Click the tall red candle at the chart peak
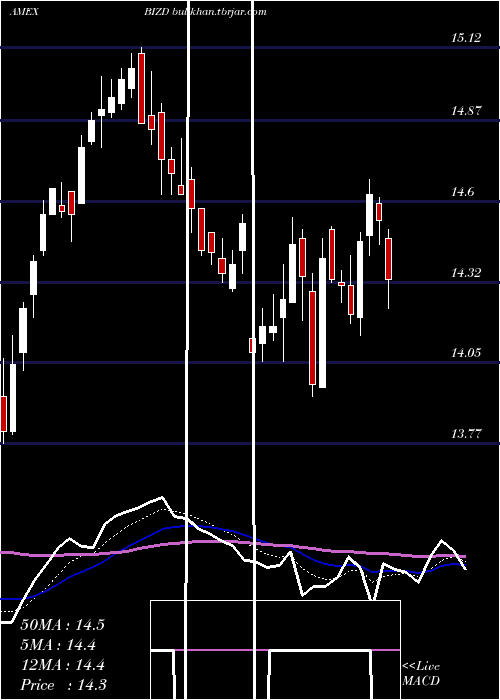 [142, 88]
